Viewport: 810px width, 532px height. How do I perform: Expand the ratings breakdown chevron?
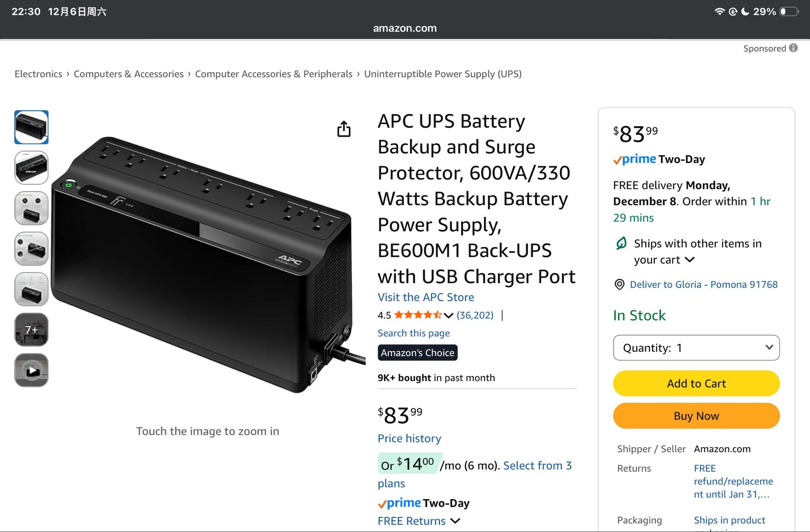[x=448, y=315]
